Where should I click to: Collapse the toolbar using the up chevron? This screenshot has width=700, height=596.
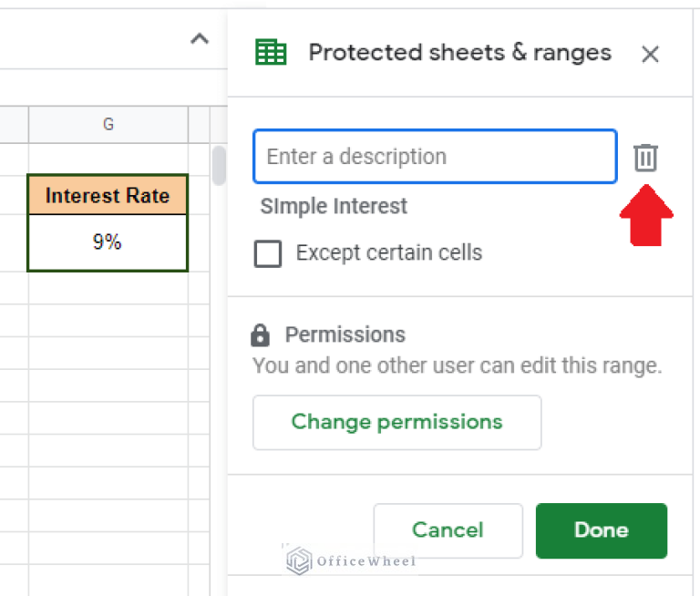click(x=200, y=39)
